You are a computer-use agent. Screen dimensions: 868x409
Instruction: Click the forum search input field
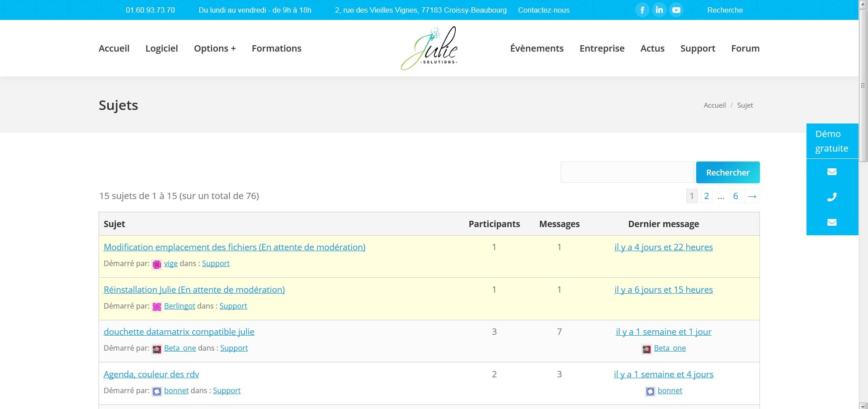click(x=627, y=172)
